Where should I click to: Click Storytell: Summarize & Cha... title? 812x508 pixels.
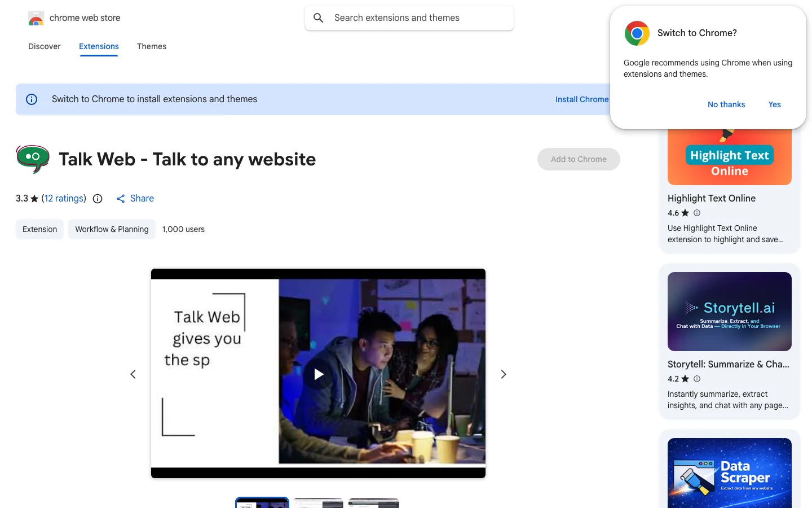click(x=729, y=364)
